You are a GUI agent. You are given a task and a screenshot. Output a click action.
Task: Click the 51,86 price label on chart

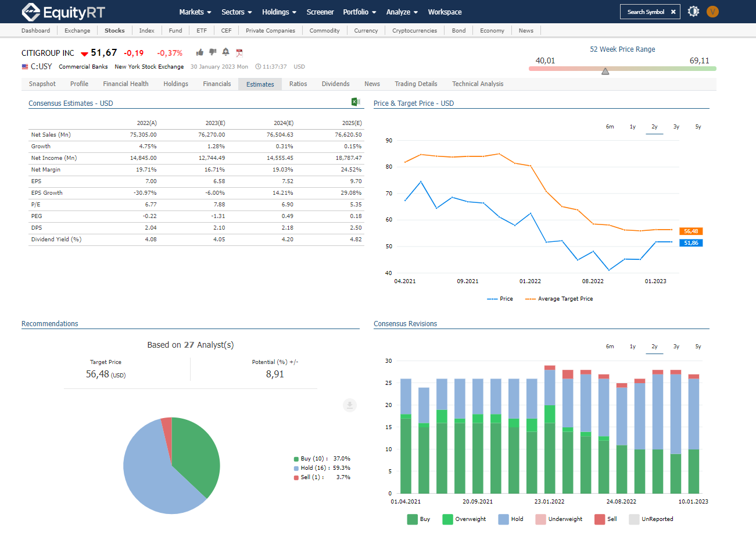pos(691,243)
